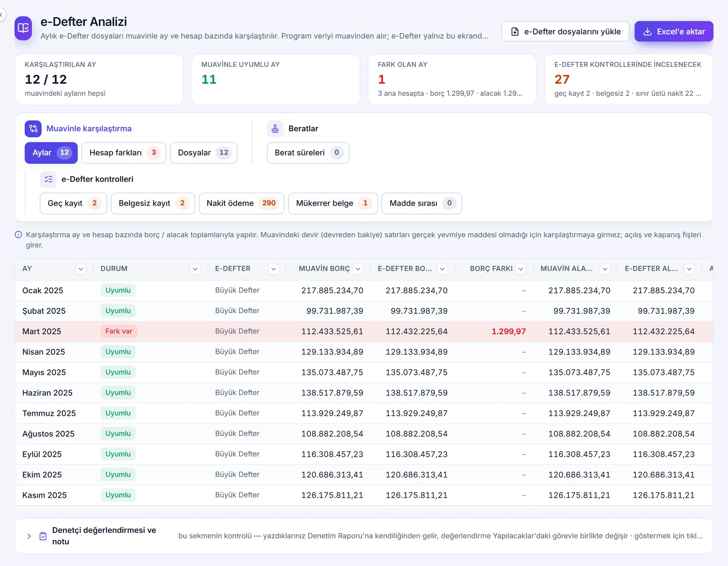Click e-Defter dosyalarını yükle button
The width and height of the screenshot is (728, 566).
pos(566,31)
